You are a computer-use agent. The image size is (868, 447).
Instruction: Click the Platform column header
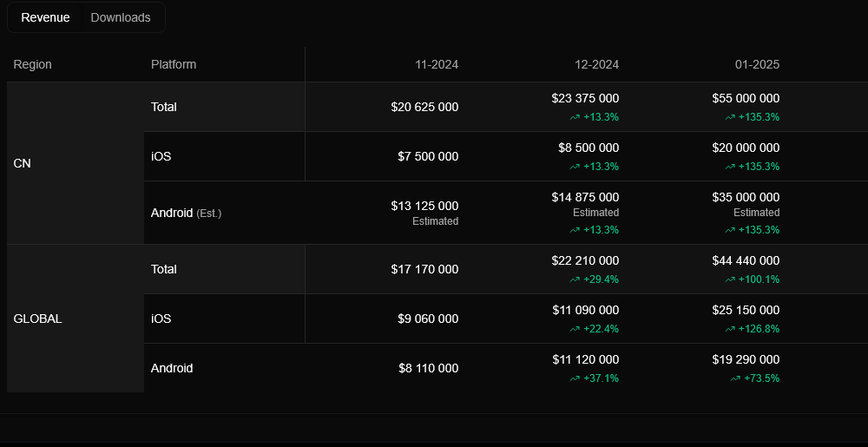174,64
